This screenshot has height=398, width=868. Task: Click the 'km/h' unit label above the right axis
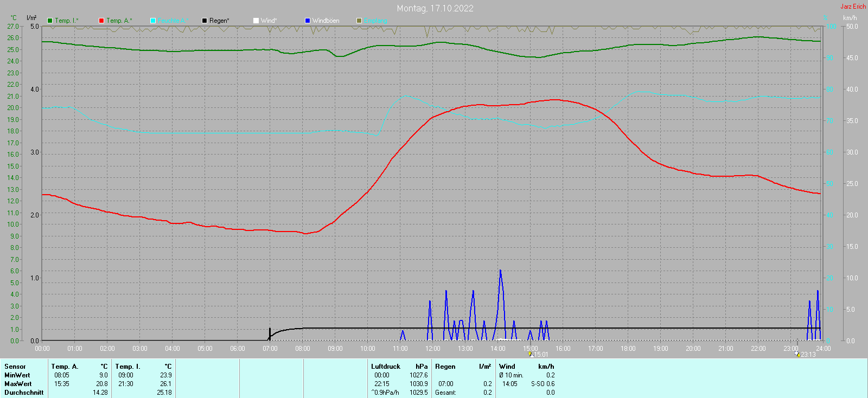point(850,18)
